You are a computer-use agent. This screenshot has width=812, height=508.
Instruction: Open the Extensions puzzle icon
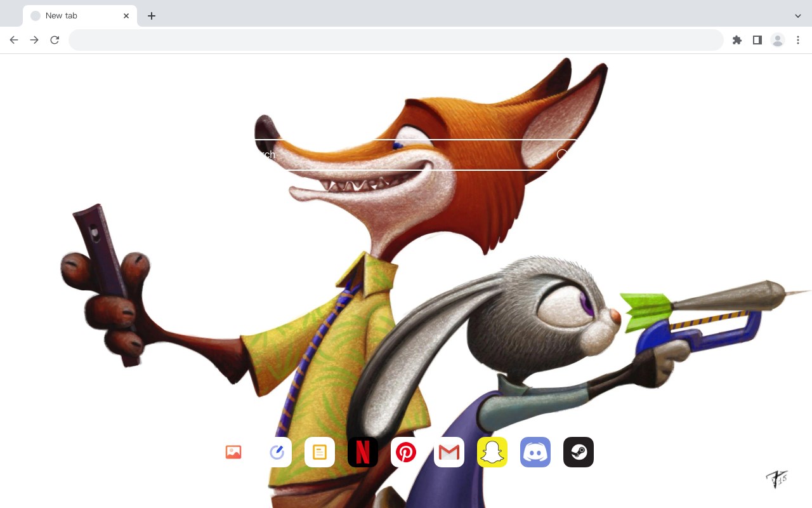tap(737, 40)
